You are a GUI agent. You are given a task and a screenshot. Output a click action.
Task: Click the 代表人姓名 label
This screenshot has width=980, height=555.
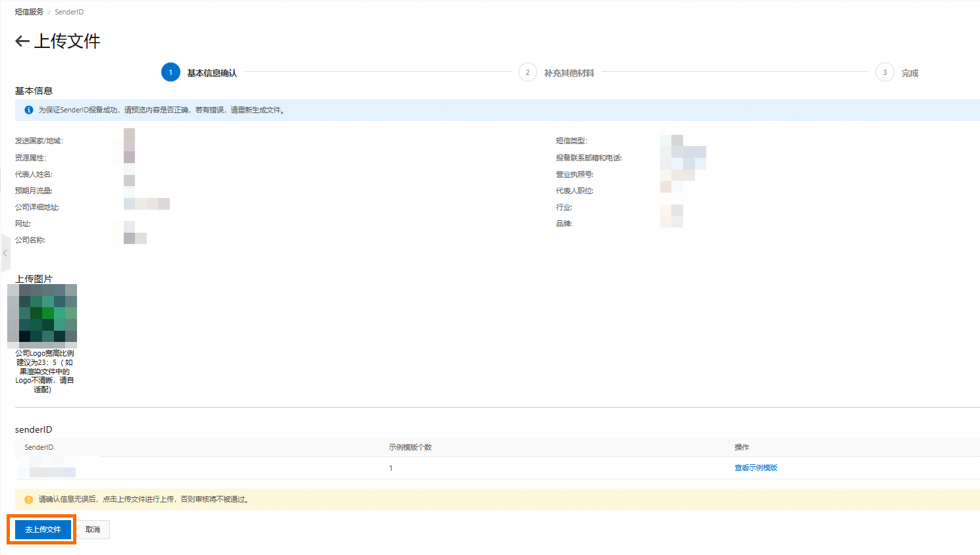point(34,174)
